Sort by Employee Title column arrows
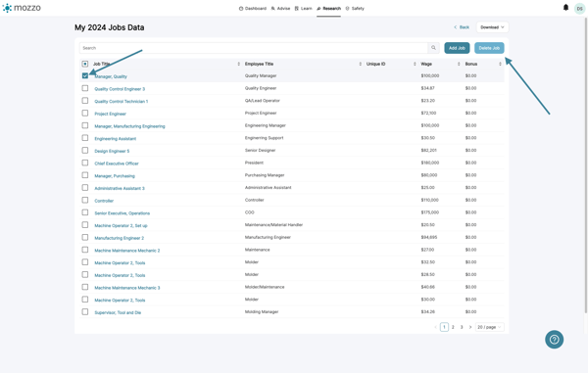The height and width of the screenshot is (373, 588). point(361,64)
